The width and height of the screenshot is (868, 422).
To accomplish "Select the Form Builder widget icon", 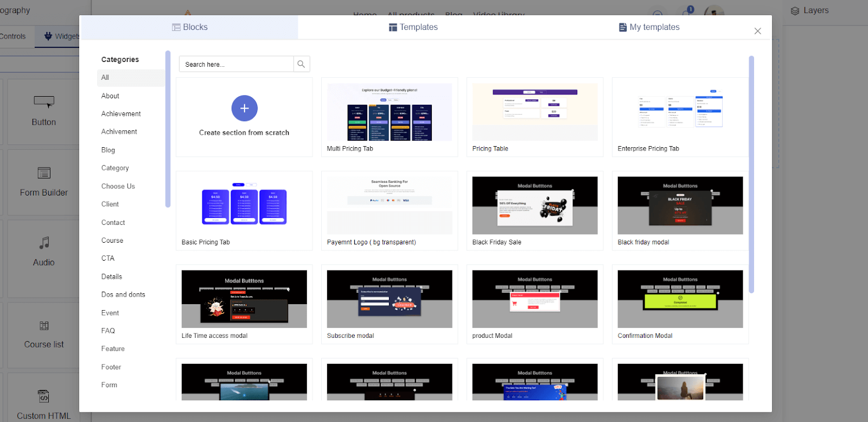I will point(44,173).
